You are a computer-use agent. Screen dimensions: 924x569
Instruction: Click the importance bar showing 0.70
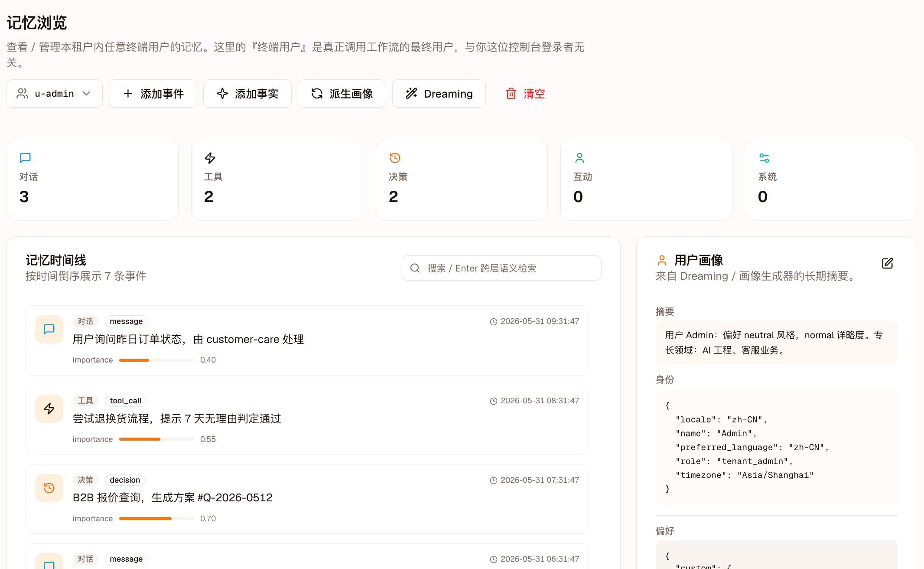156,519
